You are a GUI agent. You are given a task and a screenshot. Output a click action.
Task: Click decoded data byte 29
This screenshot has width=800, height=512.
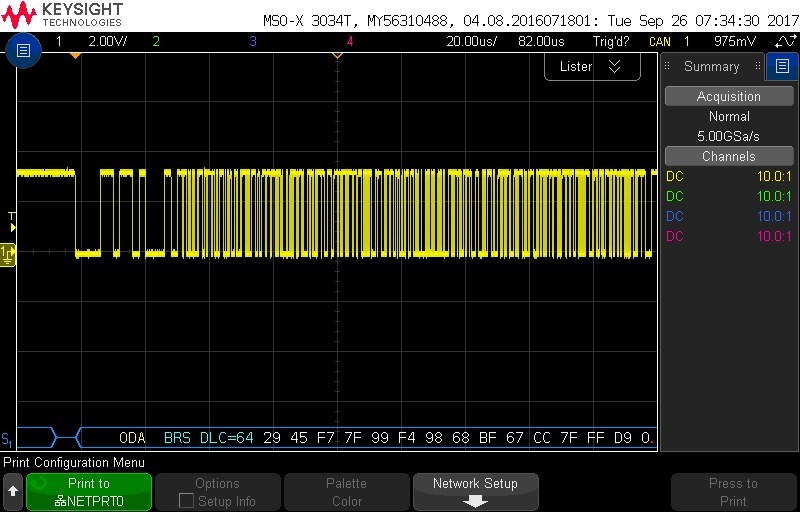tap(272, 438)
